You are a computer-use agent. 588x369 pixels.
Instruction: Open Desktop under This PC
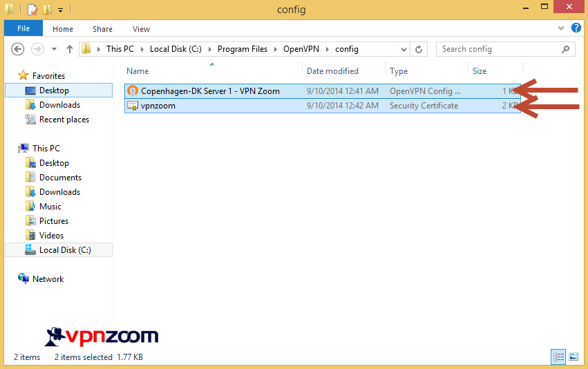click(x=54, y=163)
